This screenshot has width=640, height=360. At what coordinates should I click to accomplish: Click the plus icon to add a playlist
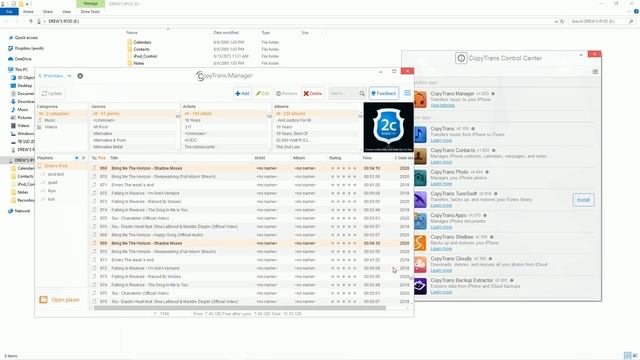(76, 158)
